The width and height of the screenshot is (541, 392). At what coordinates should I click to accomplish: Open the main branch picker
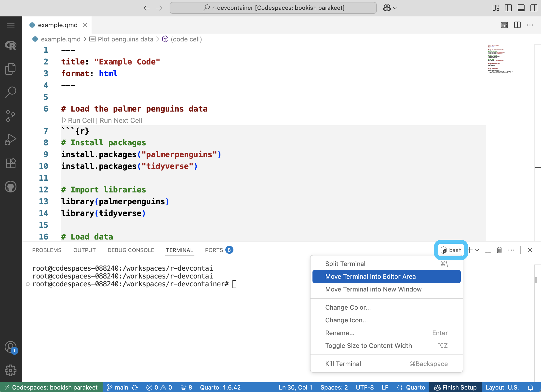118,387
